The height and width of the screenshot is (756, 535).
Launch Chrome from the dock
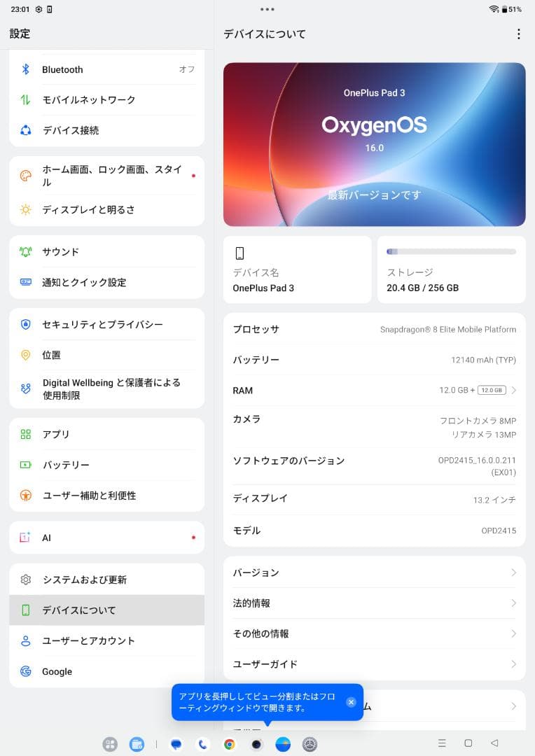pos(230,744)
